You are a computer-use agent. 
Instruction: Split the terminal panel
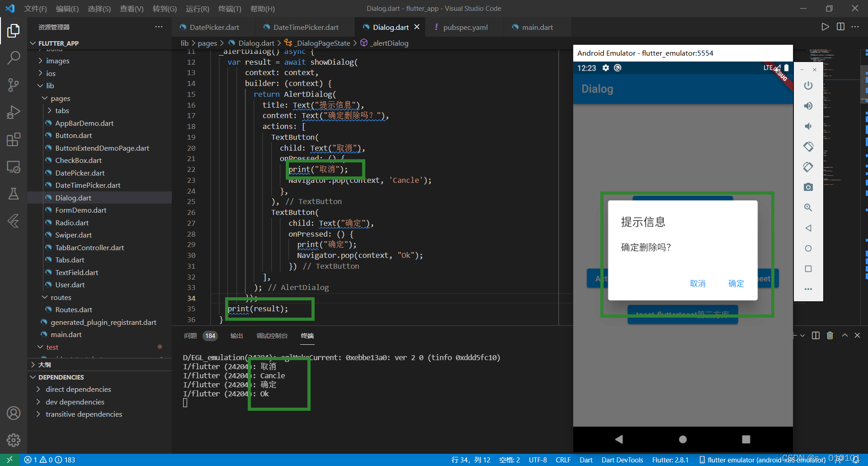pos(816,335)
